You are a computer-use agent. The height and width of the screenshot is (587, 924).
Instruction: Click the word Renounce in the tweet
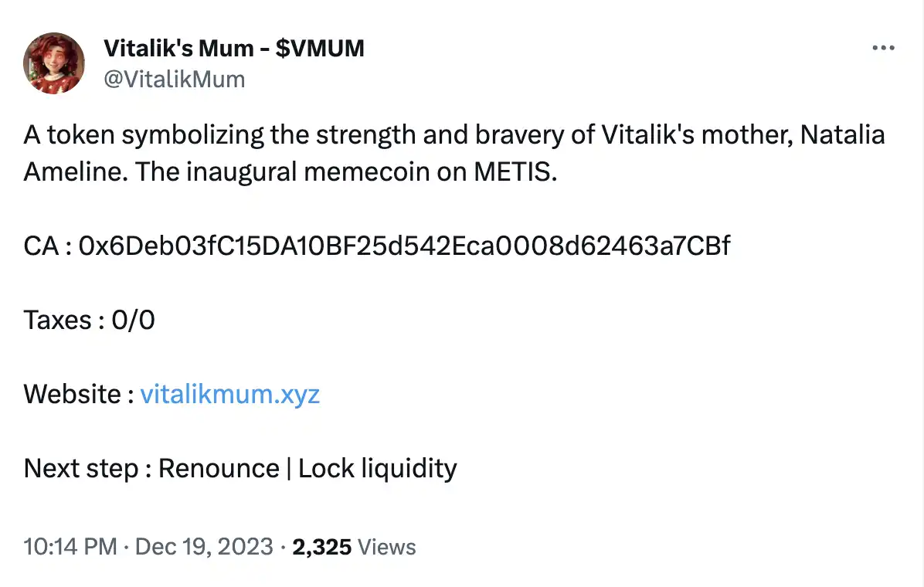(x=219, y=468)
